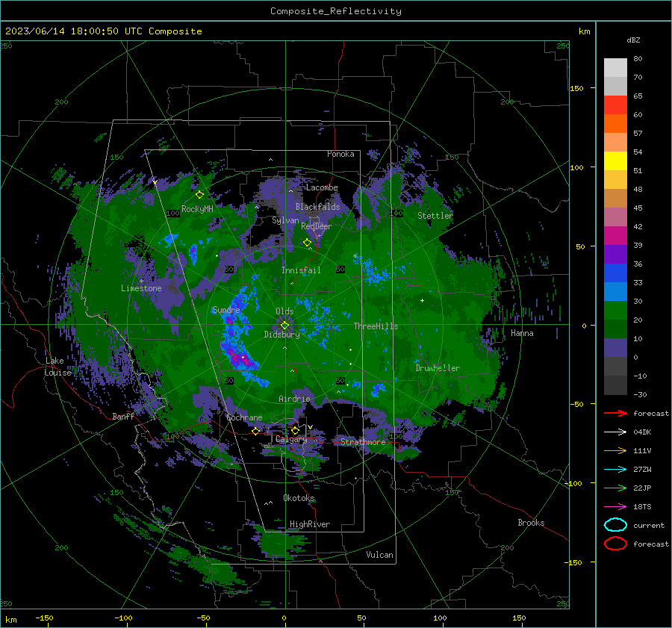Pick the light gray top swatch near 80 dBZ
The image size is (672, 628).
click(615, 67)
